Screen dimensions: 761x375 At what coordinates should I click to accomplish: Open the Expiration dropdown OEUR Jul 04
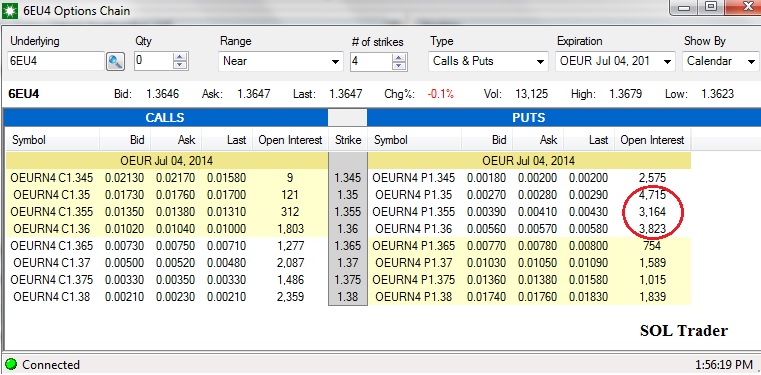pyautogui.click(x=616, y=62)
